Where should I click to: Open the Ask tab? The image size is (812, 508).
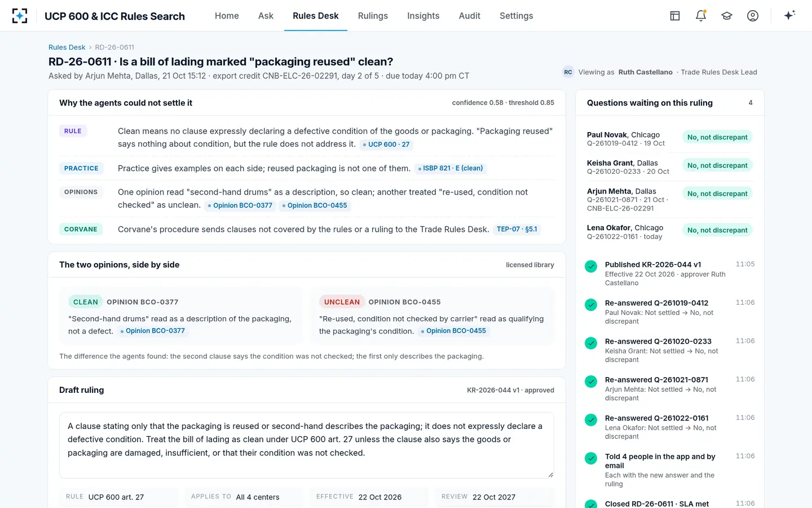coord(266,16)
